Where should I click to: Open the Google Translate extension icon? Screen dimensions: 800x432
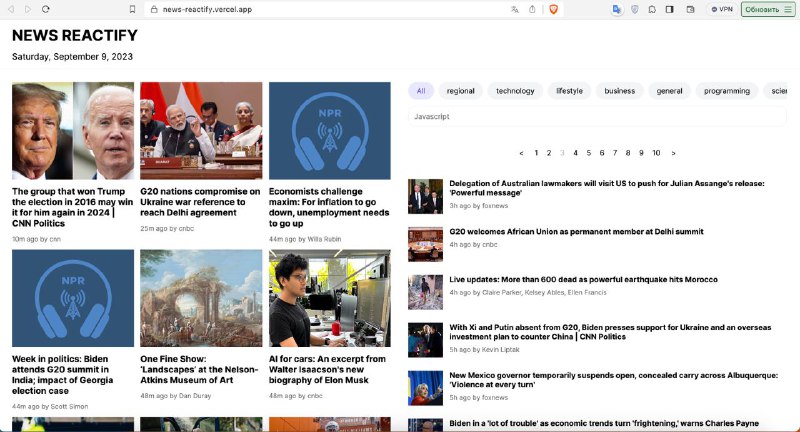click(x=617, y=9)
